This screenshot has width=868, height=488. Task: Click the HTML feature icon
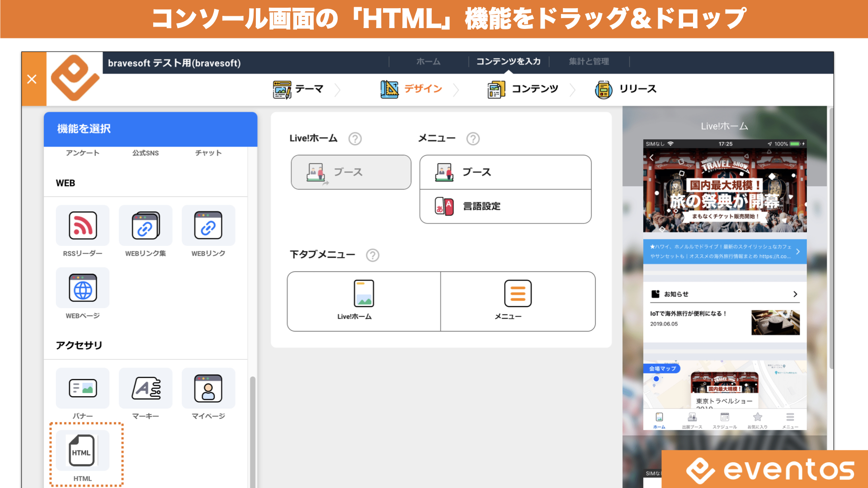coord(82,451)
